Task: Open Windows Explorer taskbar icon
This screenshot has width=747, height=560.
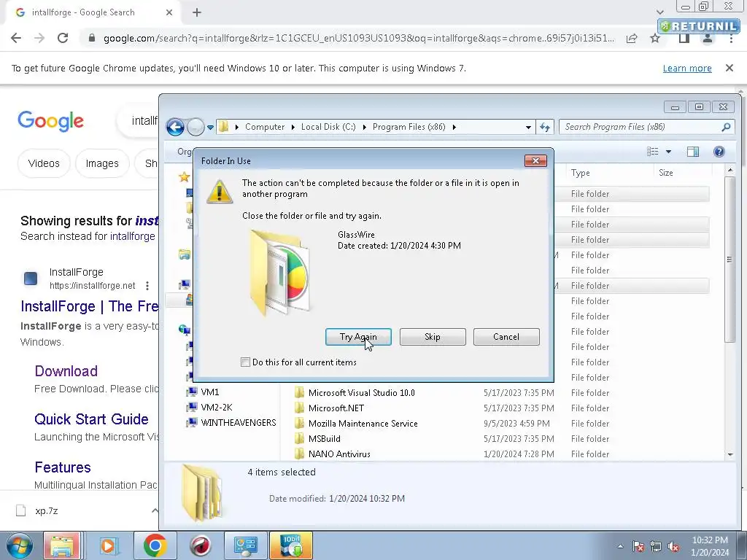Action: tap(61, 545)
